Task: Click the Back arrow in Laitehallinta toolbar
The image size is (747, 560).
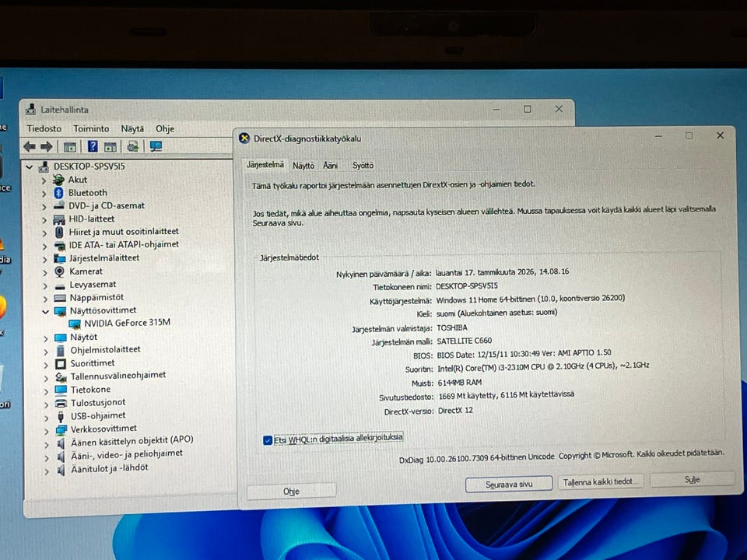Action: point(30,147)
